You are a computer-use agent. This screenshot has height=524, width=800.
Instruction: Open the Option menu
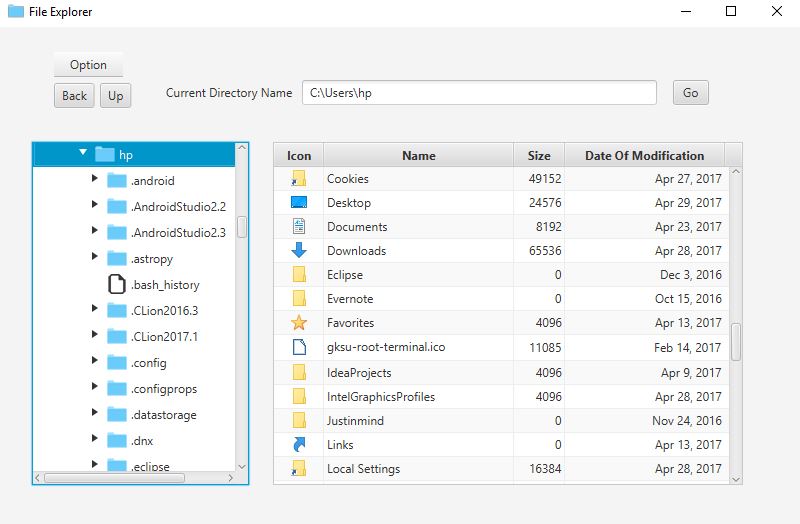pyautogui.click(x=88, y=65)
